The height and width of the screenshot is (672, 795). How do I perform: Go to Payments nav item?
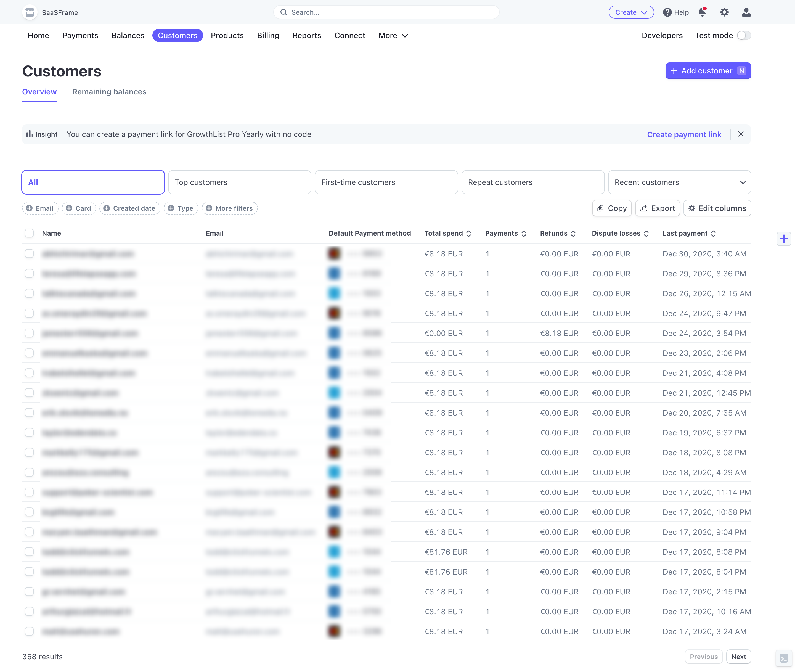coord(80,35)
